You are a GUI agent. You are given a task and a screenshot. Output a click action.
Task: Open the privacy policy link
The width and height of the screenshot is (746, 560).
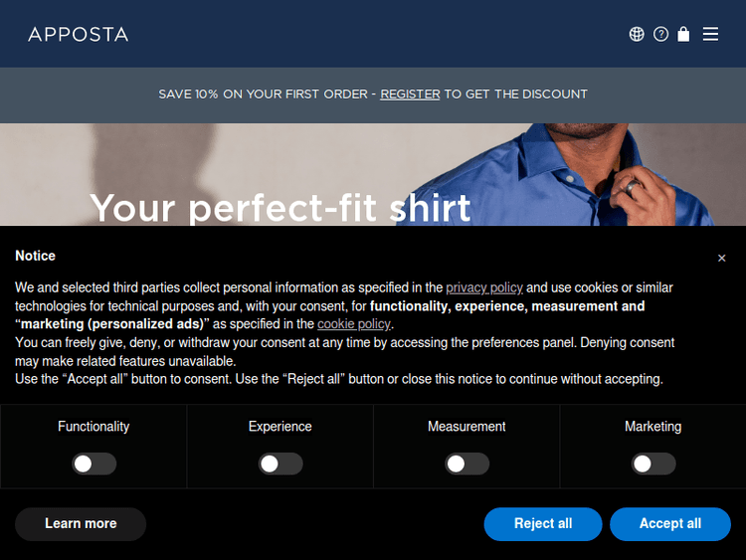pyautogui.click(x=484, y=287)
